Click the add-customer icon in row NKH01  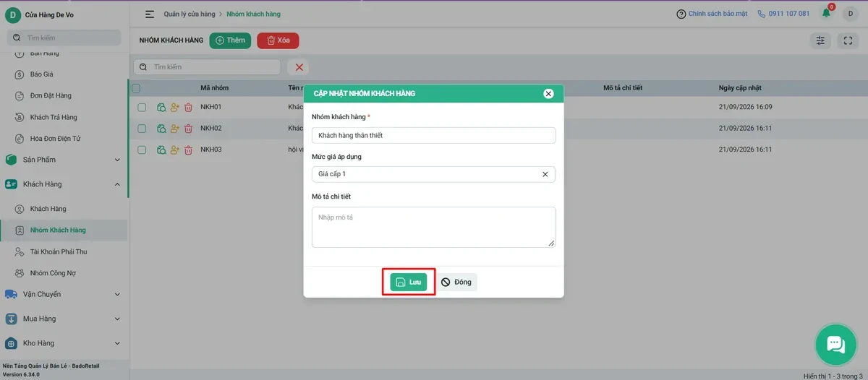174,108
